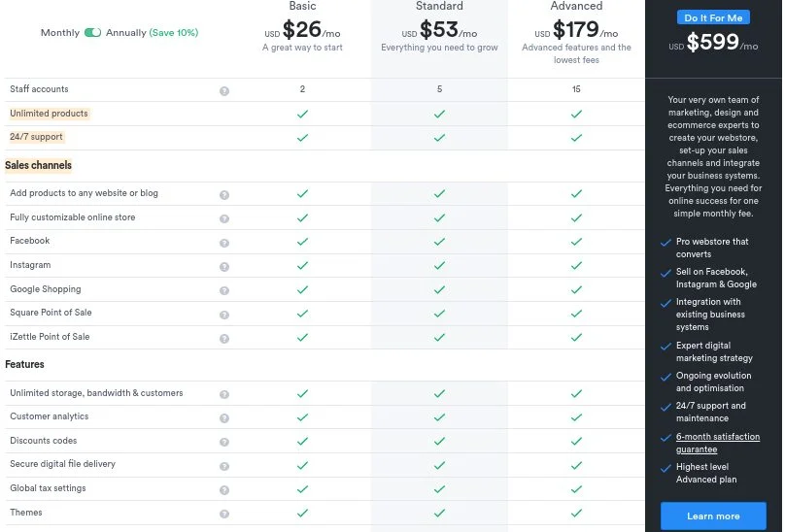
Task: Open the 6-month satisfaction guarantee link
Action: [717, 443]
